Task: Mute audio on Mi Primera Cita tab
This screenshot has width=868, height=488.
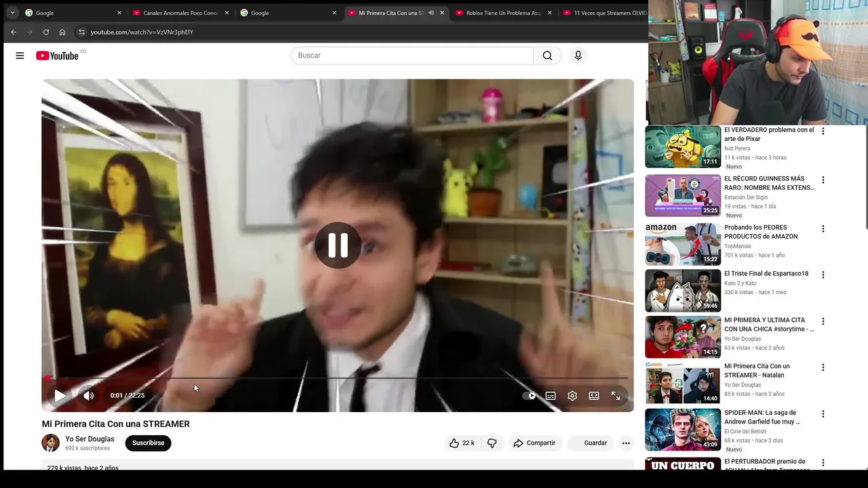Action: (x=431, y=13)
